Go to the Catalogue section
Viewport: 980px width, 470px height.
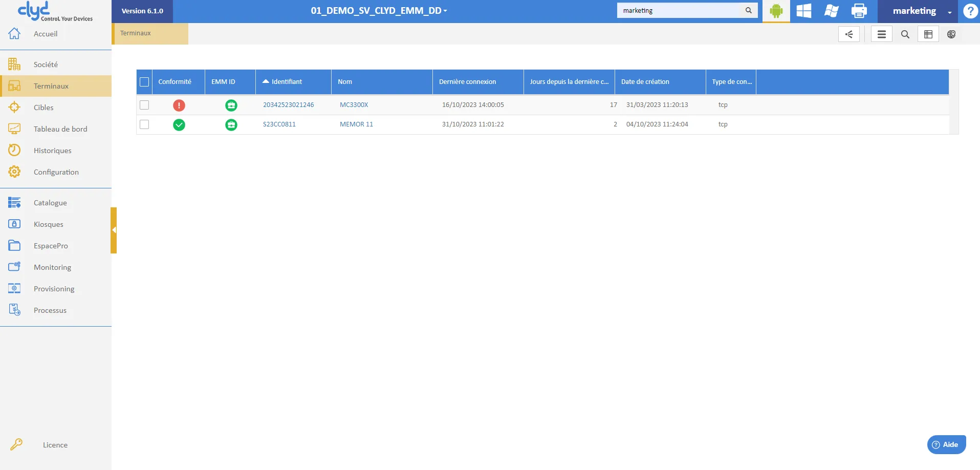(56, 203)
